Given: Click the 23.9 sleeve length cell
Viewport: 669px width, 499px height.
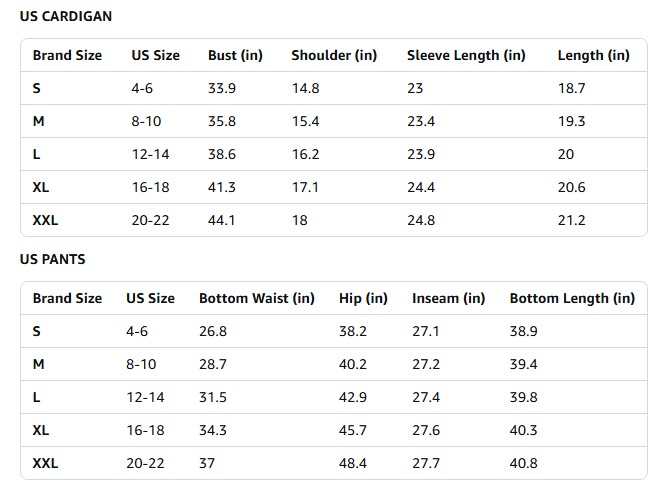Looking at the screenshot, I should (x=421, y=154).
